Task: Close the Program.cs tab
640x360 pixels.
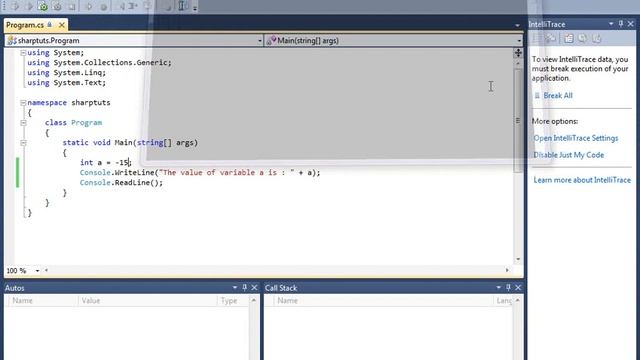Action: (x=62, y=25)
